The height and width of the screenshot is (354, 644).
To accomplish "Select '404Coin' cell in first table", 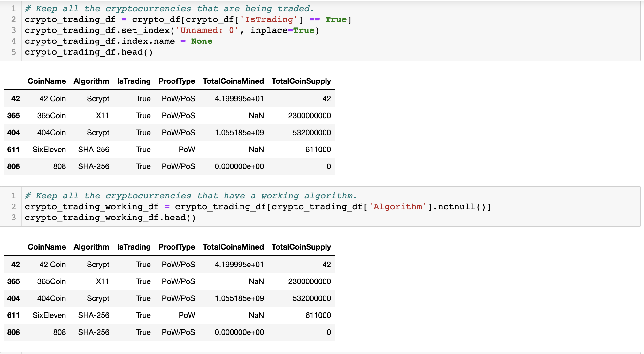I will (x=51, y=133).
